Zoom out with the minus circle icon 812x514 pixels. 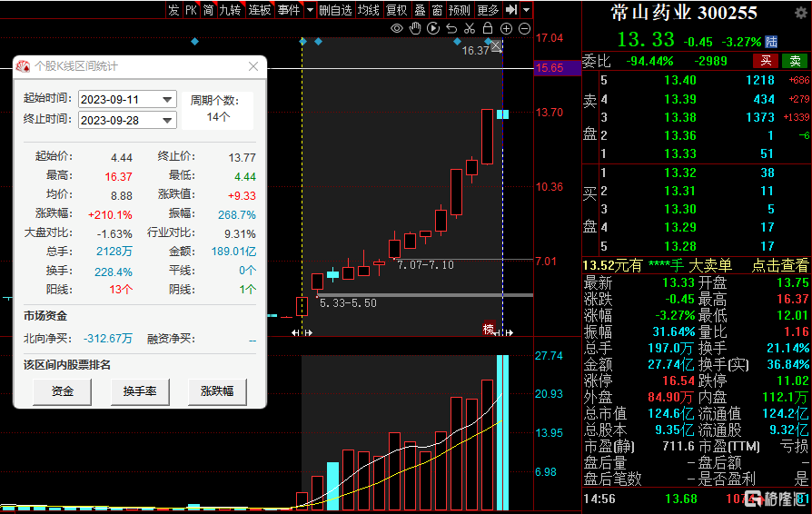[525, 29]
